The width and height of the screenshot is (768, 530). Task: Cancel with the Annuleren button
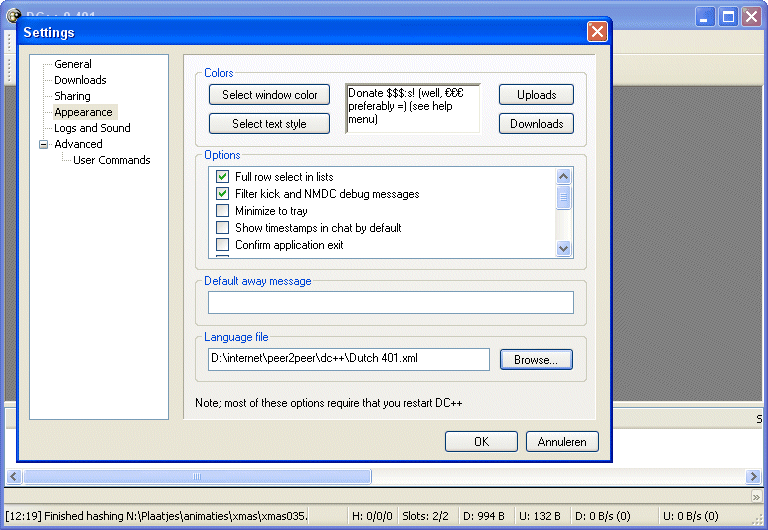coord(562,441)
